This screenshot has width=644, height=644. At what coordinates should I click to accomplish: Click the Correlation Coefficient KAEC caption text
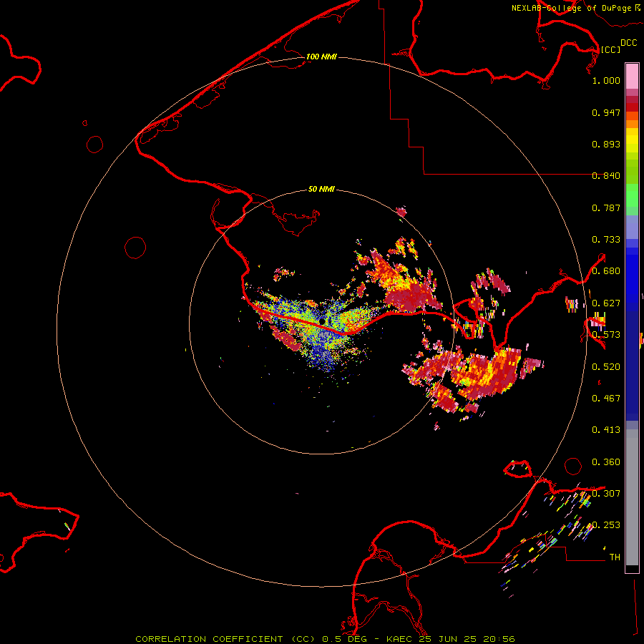(325, 639)
